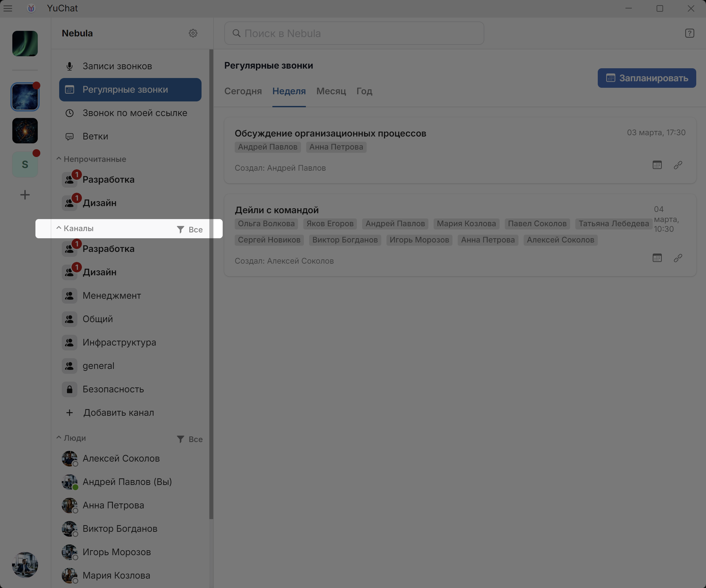Open the help question-mark icon

tap(689, 33)
